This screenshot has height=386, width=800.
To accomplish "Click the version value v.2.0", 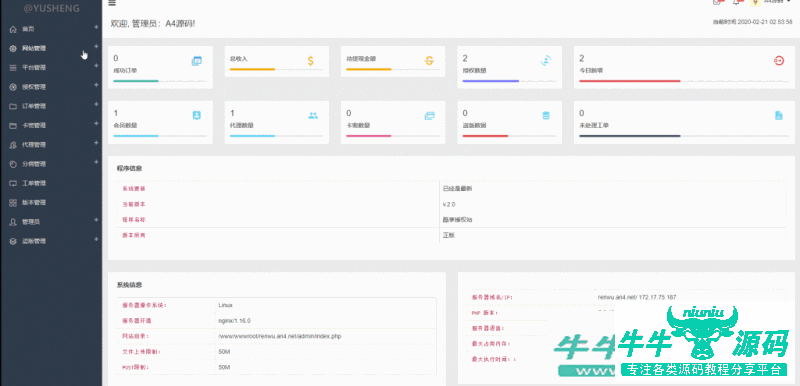I will [449, 204].
